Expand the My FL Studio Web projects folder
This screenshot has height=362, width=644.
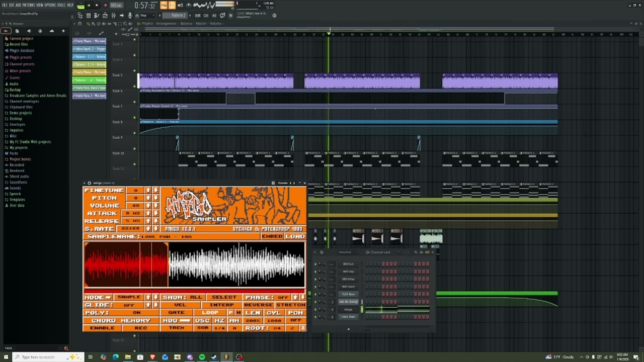pyautogui.click(x=30, y=142)
